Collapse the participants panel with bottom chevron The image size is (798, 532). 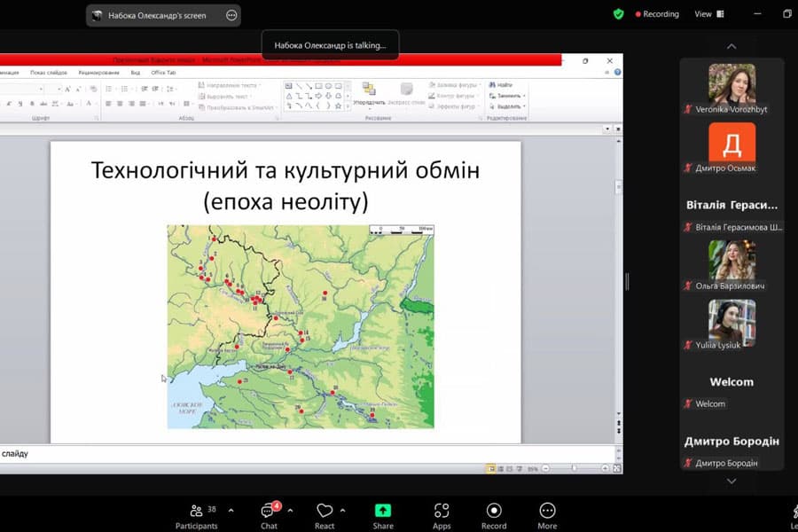pos(731,481)
